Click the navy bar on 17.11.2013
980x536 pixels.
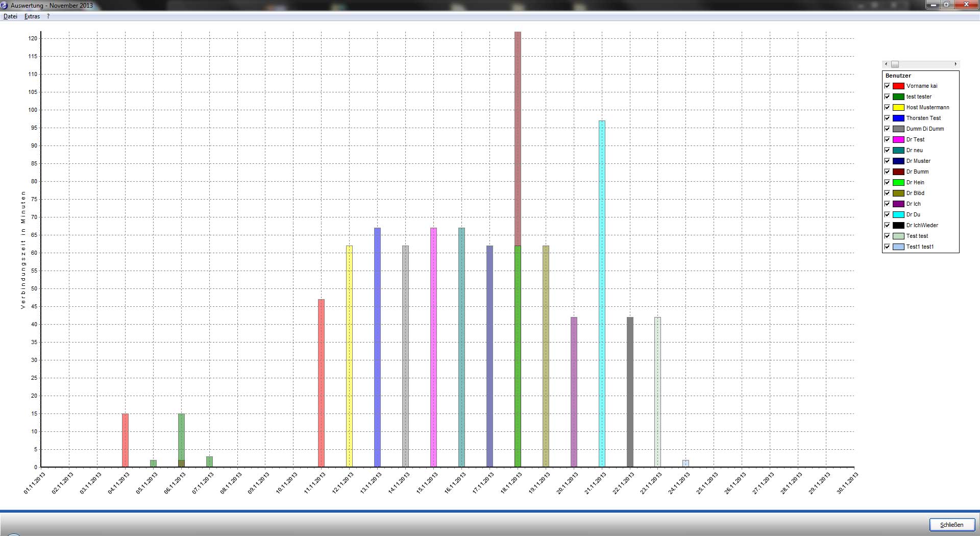click(489, 356)
